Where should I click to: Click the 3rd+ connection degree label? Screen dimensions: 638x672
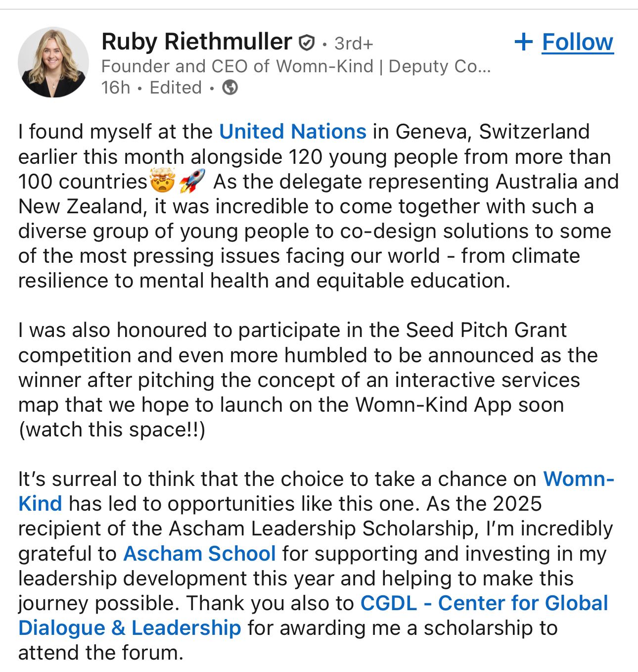(353, 44)
